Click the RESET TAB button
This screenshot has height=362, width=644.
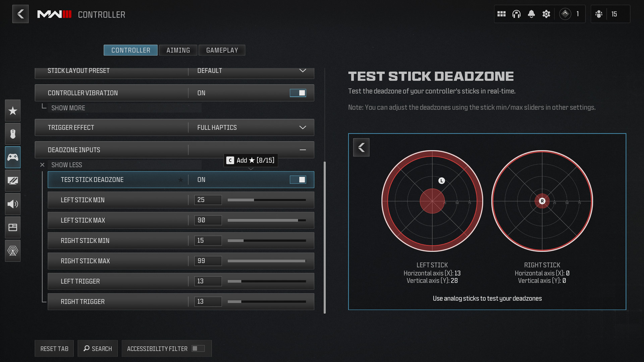tap(54, 349)
